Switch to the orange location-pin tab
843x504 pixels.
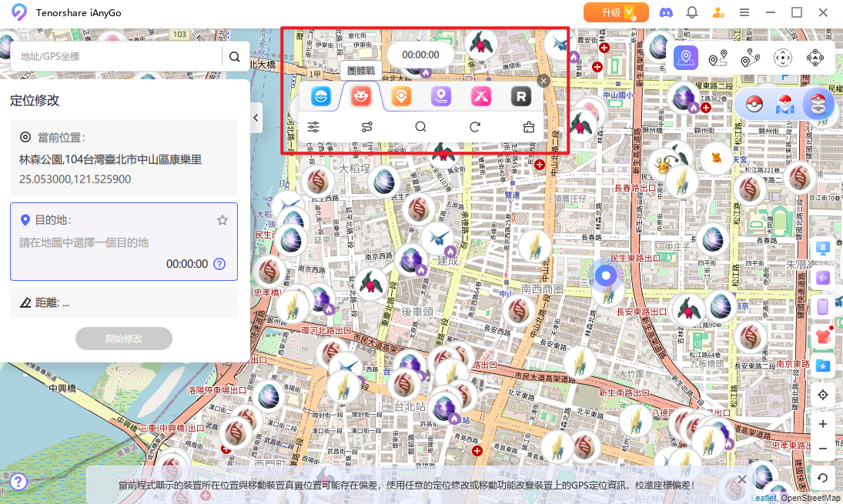point(401,97)
